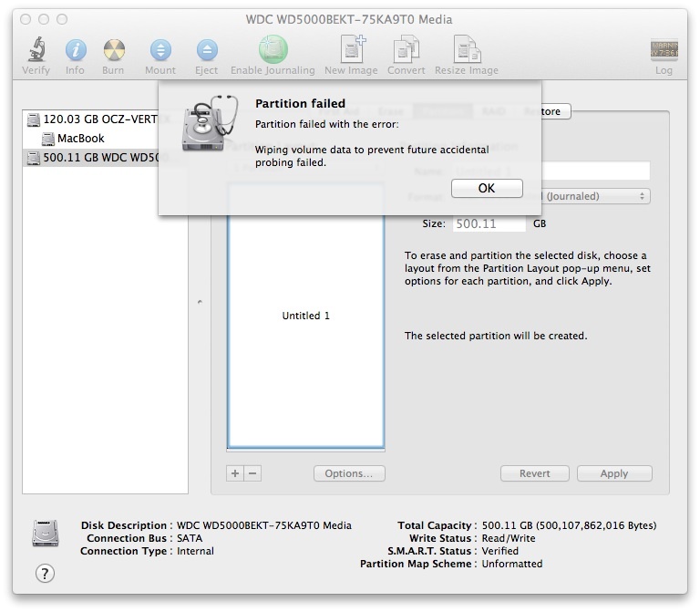Click the Enable Journaling icon
The height and width of the screenshot is (612, 700).
coord(273,48)
